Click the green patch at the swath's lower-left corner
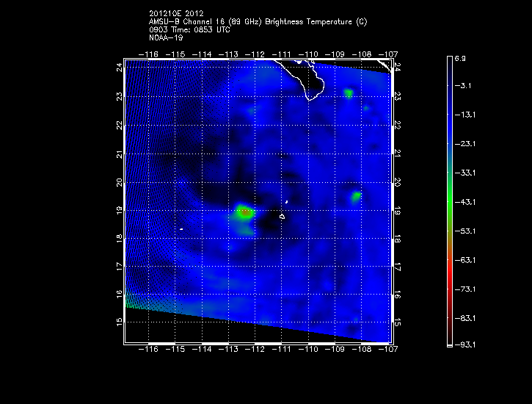Screen dimensions: 532x404 (x=132, y=302)
